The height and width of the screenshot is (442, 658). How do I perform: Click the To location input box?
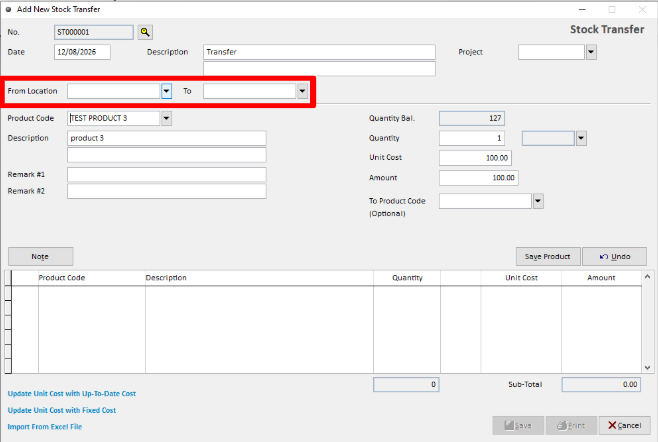click(250, 91)
